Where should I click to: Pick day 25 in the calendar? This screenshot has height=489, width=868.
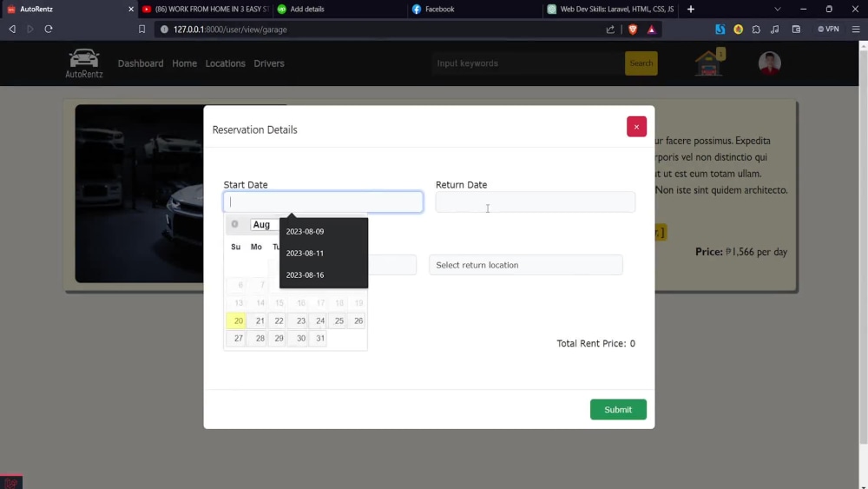point(338,320)
